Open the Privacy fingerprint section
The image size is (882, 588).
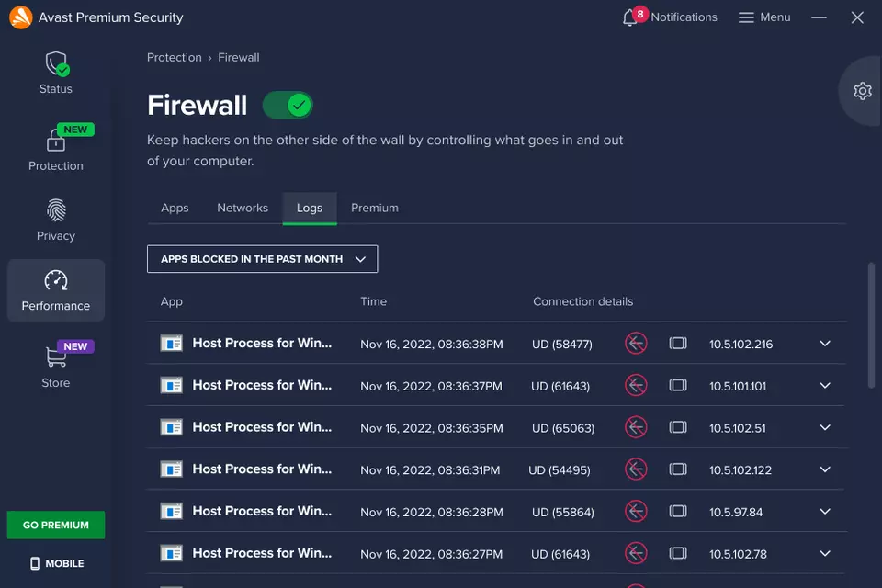point(56,210)
